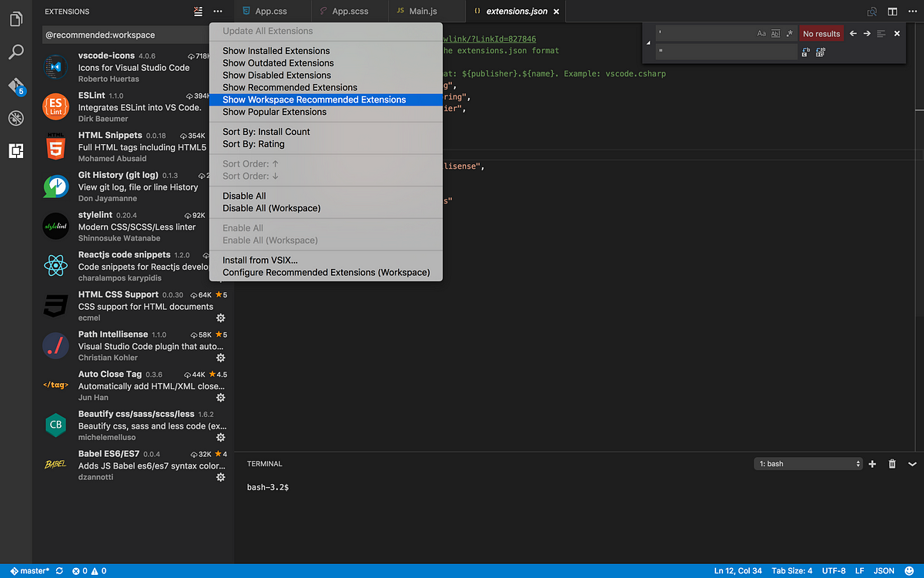The height and width of the screenshot is (578, 924).
Task: Click Replace single occurrence icon
Action: (805, 52)
